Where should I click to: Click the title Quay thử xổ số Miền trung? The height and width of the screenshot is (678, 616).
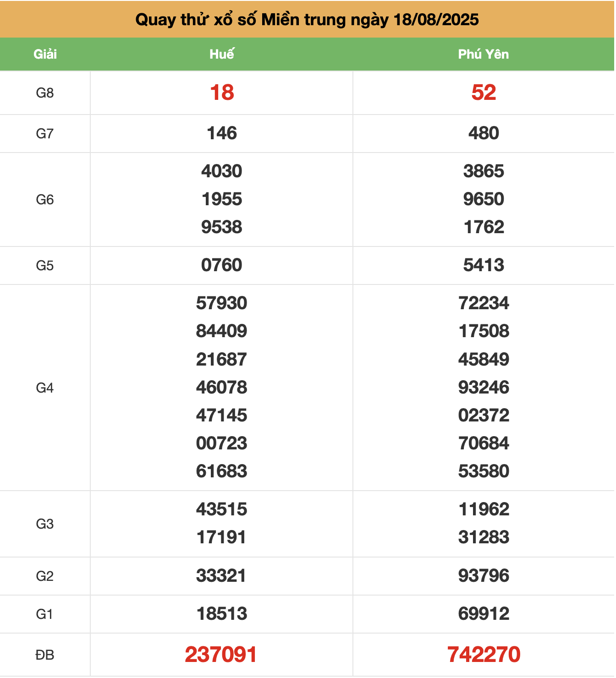pyautogui.click(x=307, y=19)
